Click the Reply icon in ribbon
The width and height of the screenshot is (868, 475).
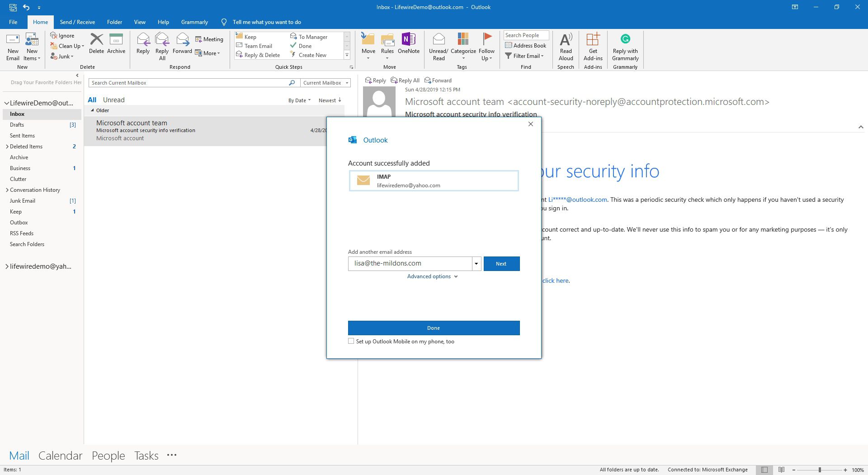click(x=143, y=44)
